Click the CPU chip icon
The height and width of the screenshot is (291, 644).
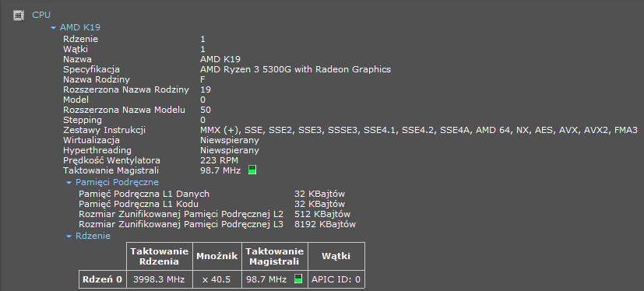(18, 16)
